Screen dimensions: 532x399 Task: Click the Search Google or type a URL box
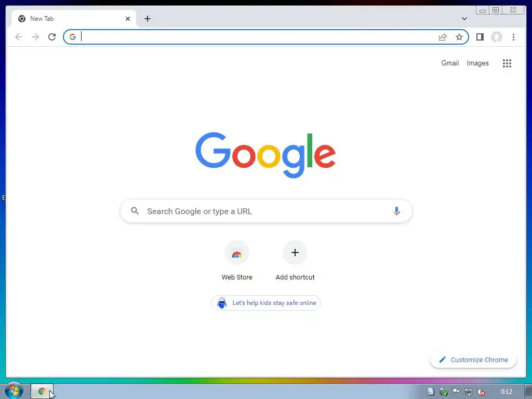pos(266,211)
